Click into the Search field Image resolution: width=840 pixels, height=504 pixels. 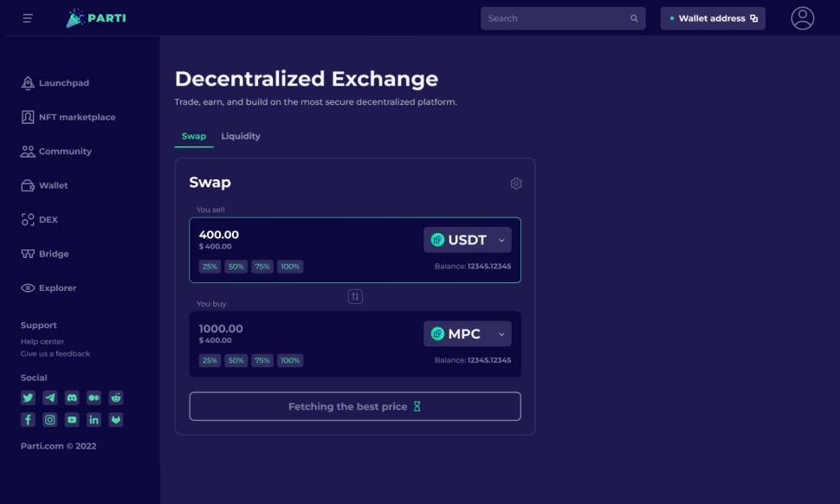coord(554,18)
